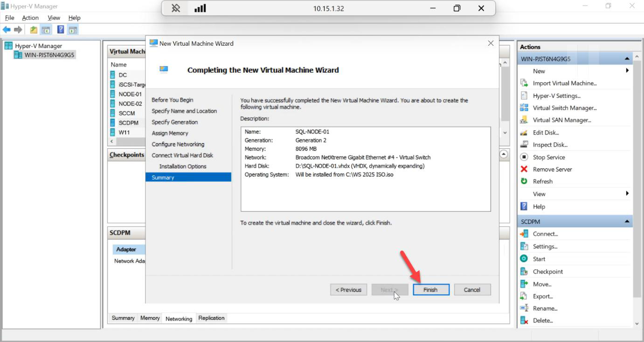Switch to the Memory tab
This screenshot has height=342, width=644.
150,318
